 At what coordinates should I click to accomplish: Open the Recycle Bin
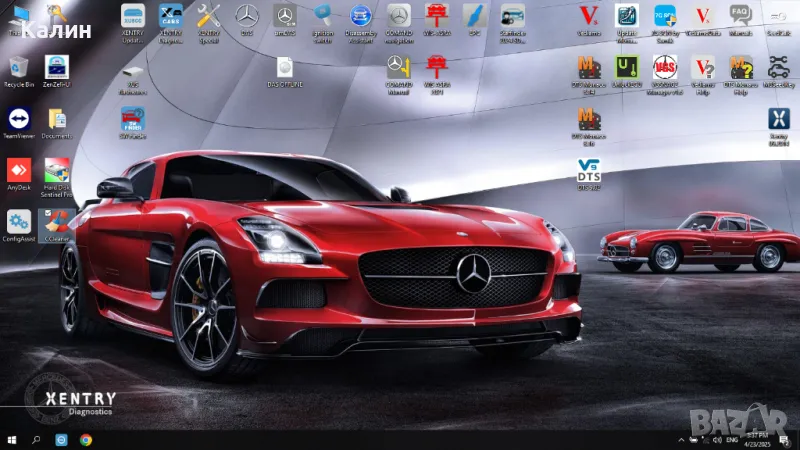coord(18,69)
